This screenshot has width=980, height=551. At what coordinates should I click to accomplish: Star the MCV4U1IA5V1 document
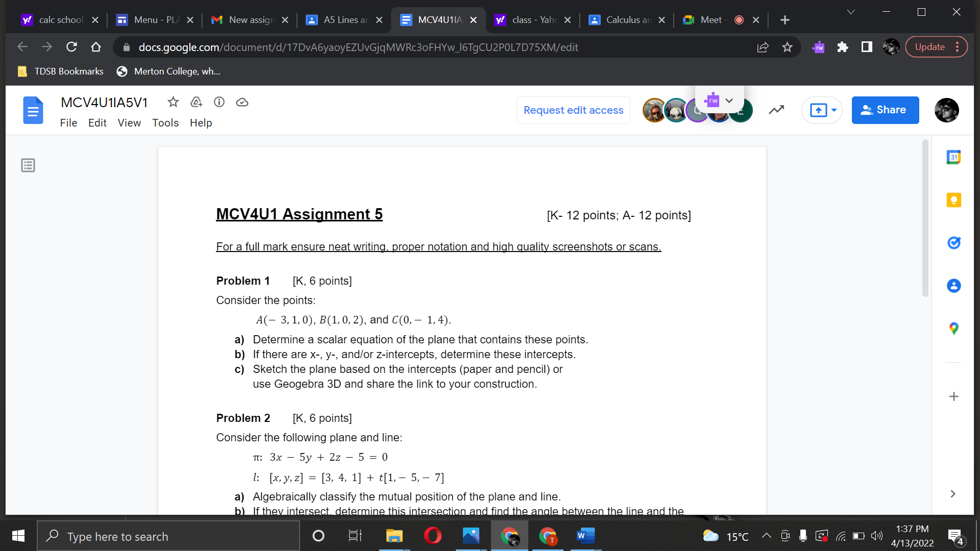pos(173,102)
